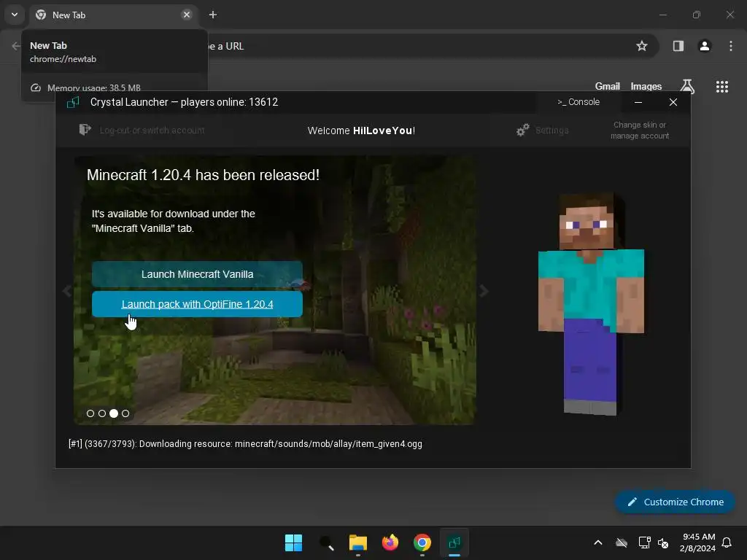The image size is (747, 560).
Task: Open Firefox from taskbar
Action: tap(390, 542)
